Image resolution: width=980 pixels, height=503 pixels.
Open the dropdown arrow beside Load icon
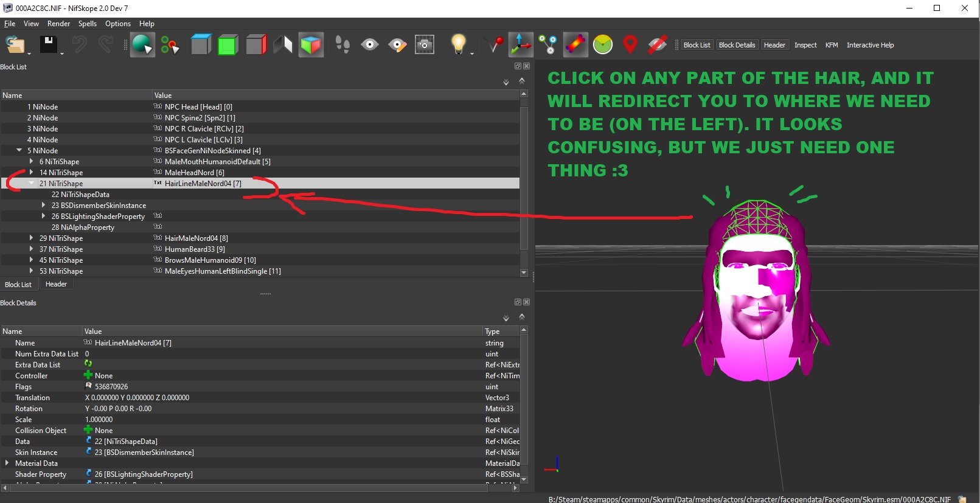click(29, 54)
